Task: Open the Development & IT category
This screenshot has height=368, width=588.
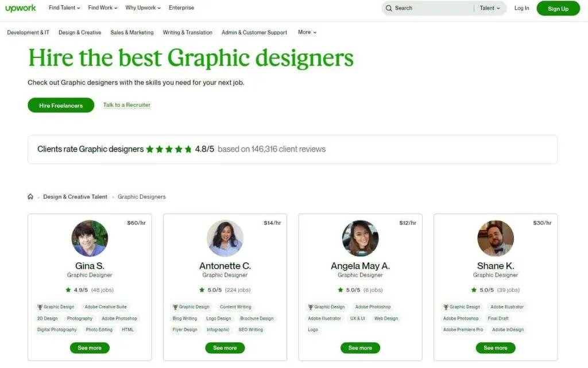Action: [28, 33]
